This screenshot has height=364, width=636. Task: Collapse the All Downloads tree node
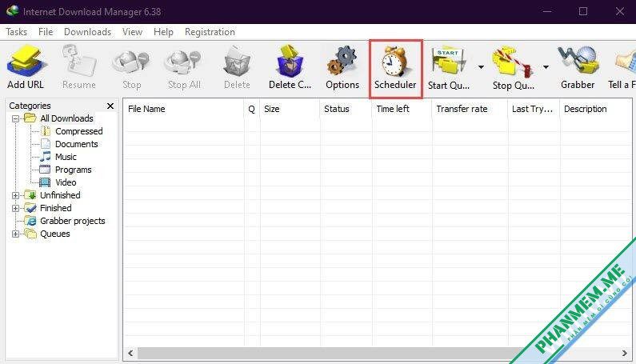click(x=15, y=118)
